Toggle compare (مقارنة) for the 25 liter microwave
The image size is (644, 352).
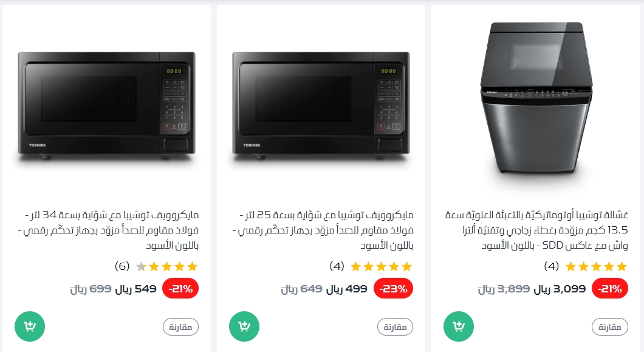pos(395,327)
